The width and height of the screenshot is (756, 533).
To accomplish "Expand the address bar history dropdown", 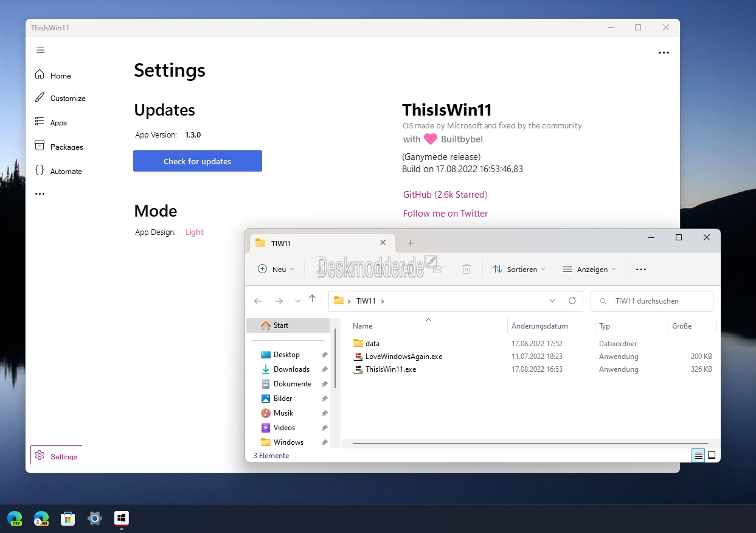I will (x=552, y=301).
